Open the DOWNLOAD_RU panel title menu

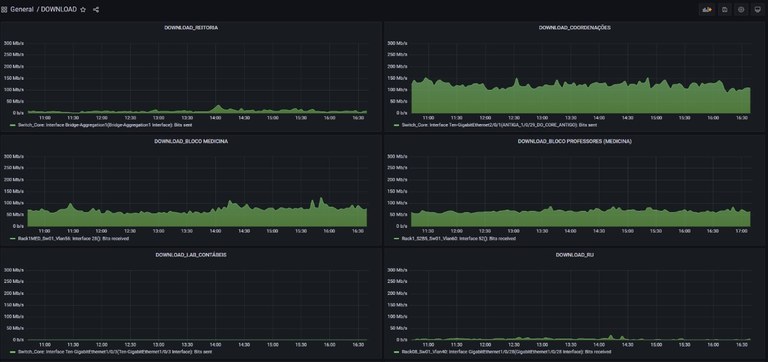point(575,255)
